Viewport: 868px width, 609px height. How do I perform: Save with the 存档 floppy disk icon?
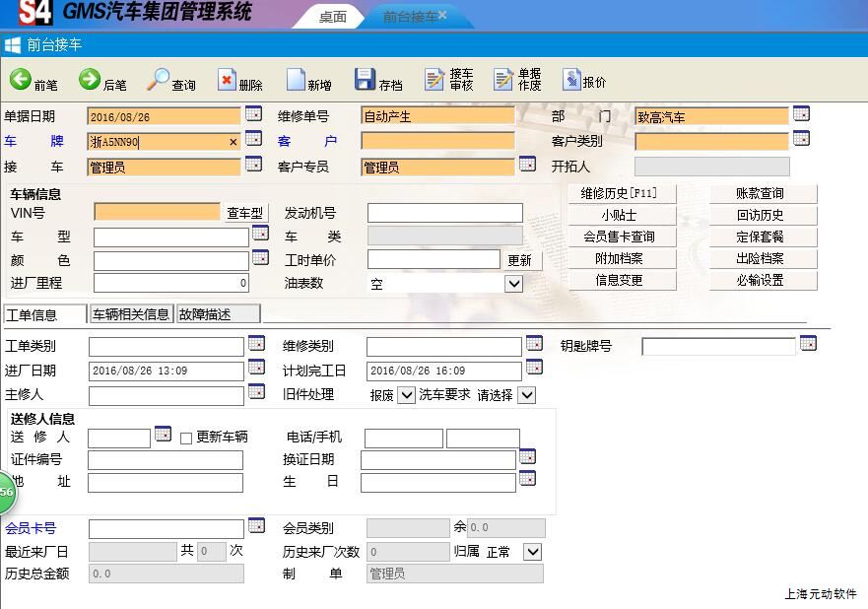click(x=366, y=80)
